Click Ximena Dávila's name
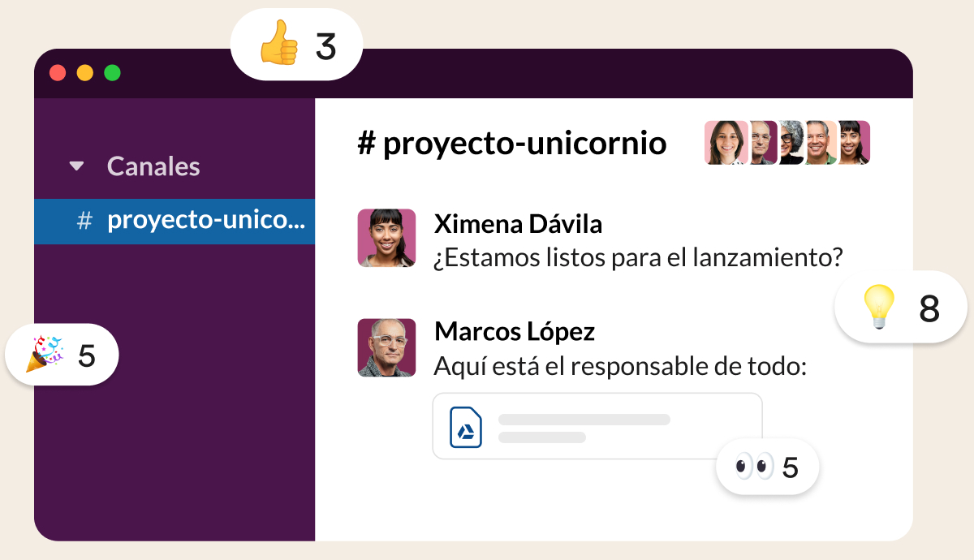Image resolution: width=974 pixels, height=560 pixels. point(518,224)
